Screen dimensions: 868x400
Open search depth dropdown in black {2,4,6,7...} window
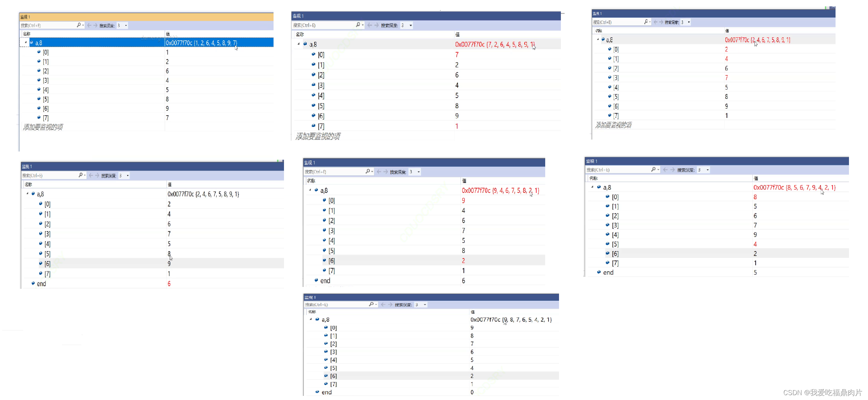(x=128, y=175)
